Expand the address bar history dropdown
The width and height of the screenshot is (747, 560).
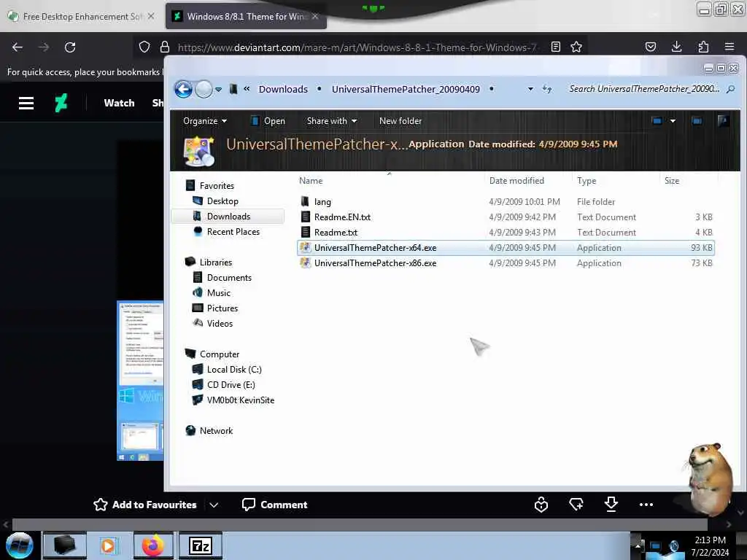530,89
